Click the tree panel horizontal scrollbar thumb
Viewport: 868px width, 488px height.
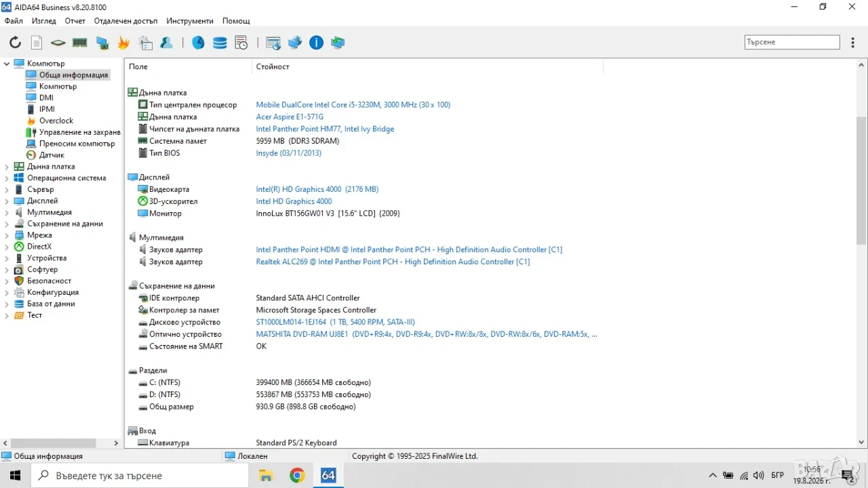(53, 443)
